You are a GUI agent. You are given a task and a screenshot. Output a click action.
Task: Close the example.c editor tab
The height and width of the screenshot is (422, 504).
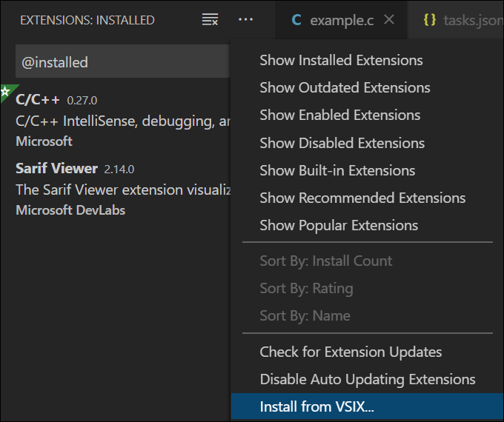click(390, 20)
